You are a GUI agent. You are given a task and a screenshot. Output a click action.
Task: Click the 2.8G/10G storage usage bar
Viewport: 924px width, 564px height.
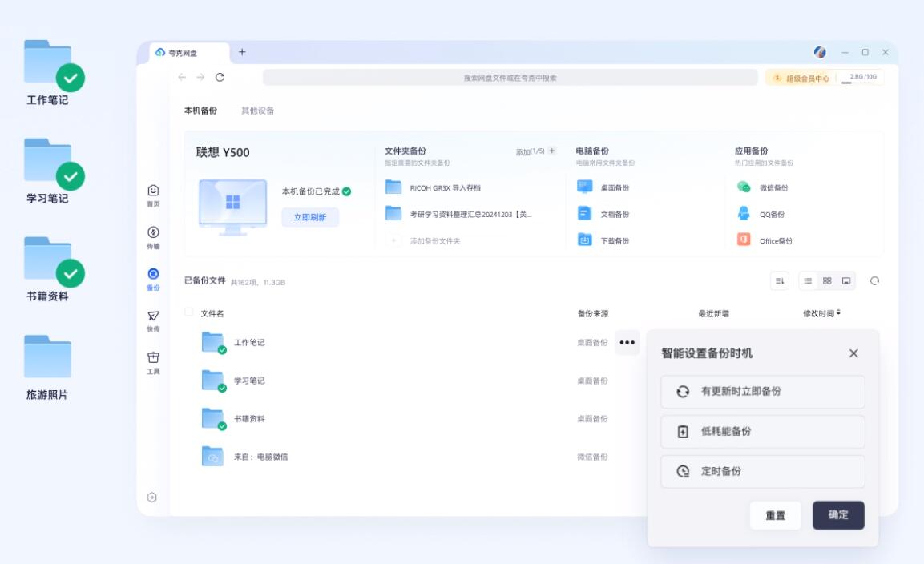coord(864,78)
